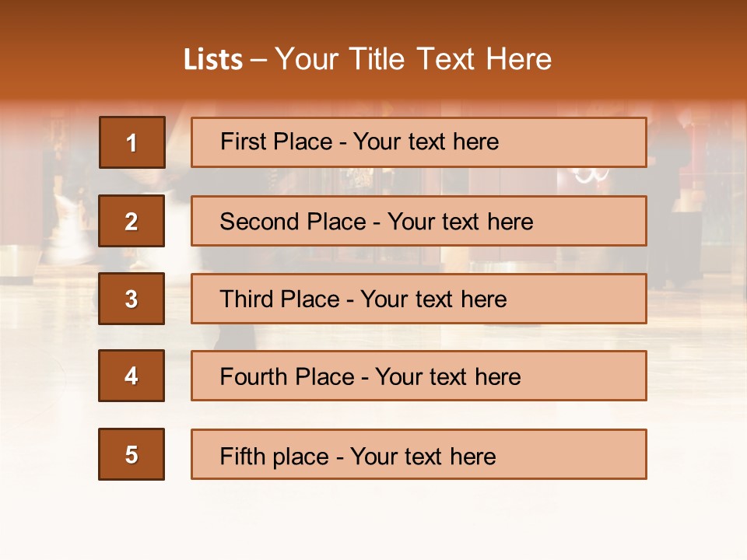Select the 'Fifth place - Your text here' bar
Viewport: 747px width, 560px height.
419,454
